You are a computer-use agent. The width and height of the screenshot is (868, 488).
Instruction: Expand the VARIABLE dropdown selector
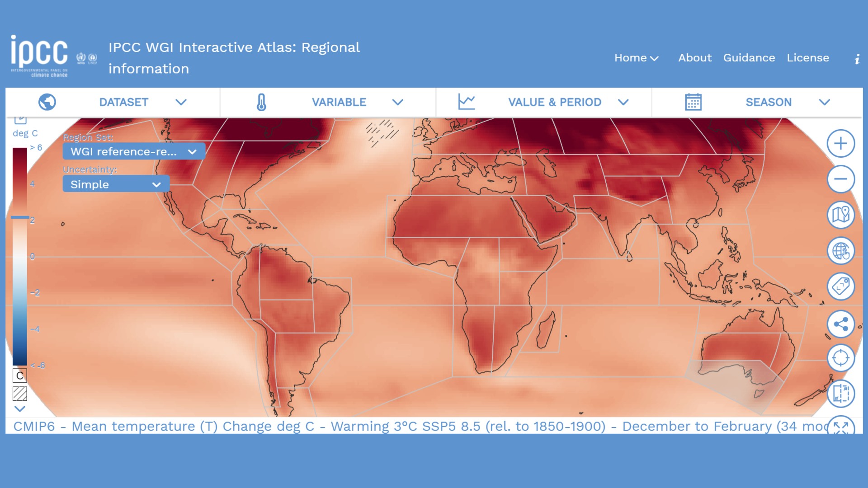click(x=396, y=102)
